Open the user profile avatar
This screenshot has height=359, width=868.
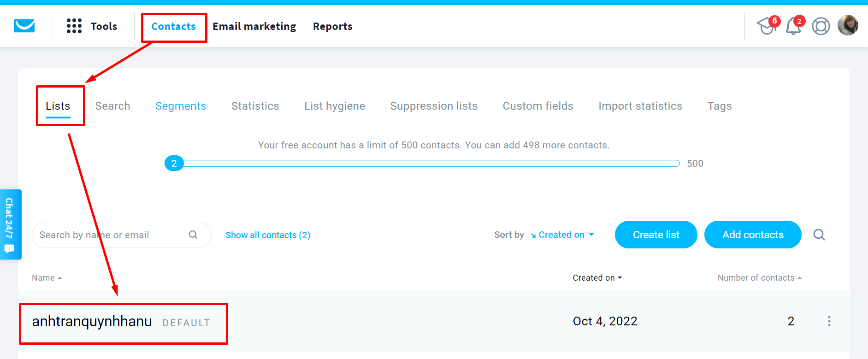tap(847, 25)
